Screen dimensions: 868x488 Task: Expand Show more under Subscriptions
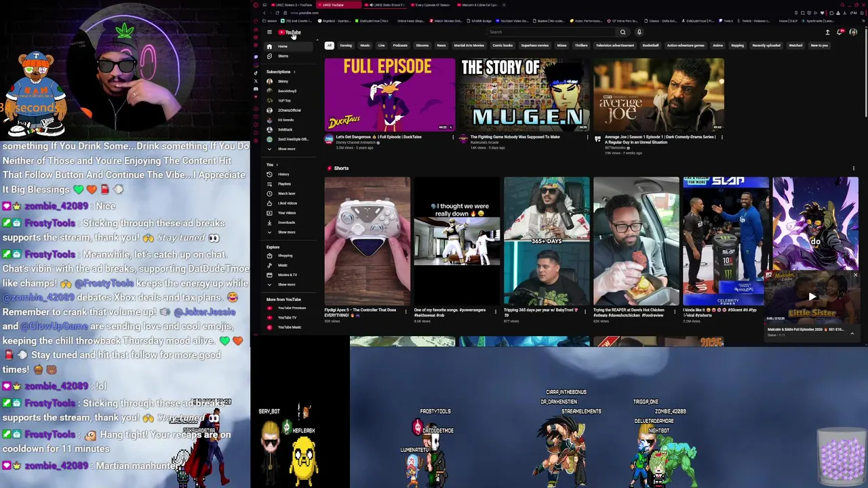[x=289, y=148]
